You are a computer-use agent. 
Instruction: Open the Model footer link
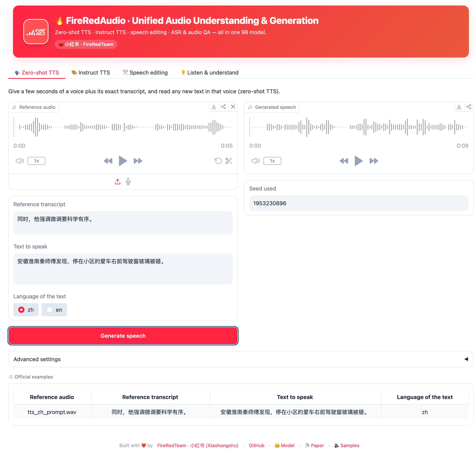coord(285,445)
